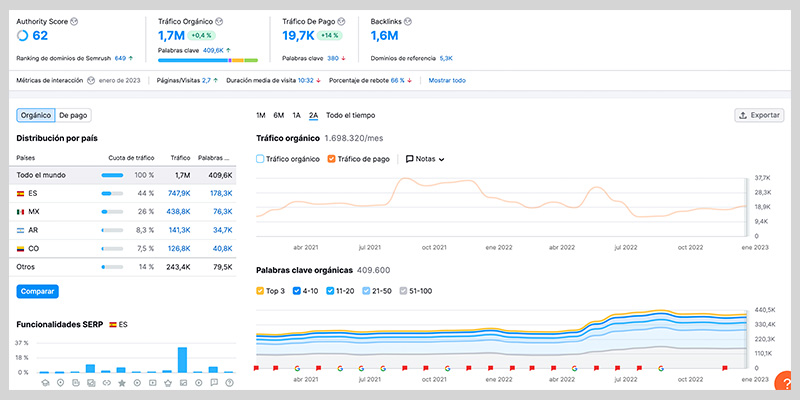Viewport: 800px width, 400px height.
Task: Switch to the De pago tab
Action: click(x=73, y=115)
